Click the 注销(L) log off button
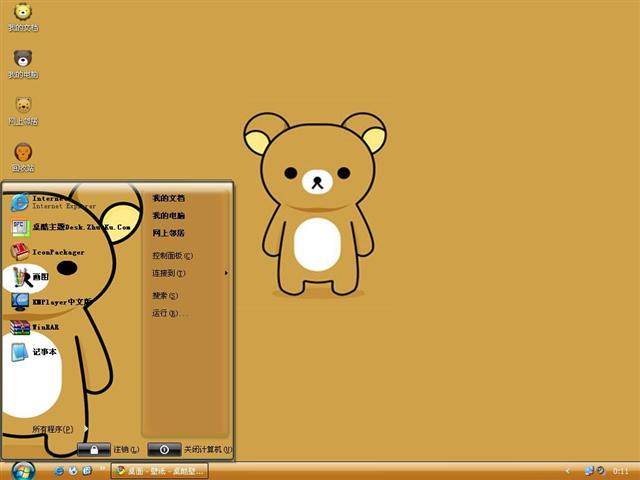This screenshot has height=480, width=640. tap(109, 449)
